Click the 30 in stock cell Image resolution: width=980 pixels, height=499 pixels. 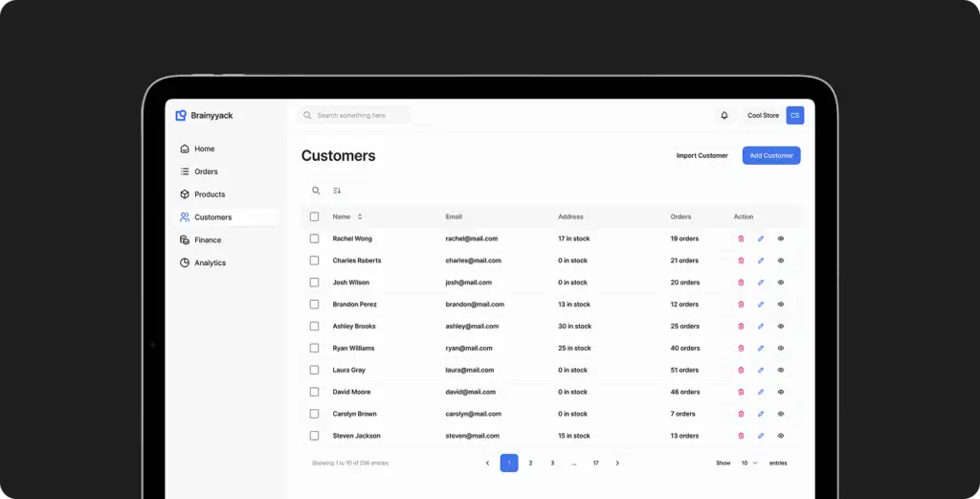tap(574, 326)
